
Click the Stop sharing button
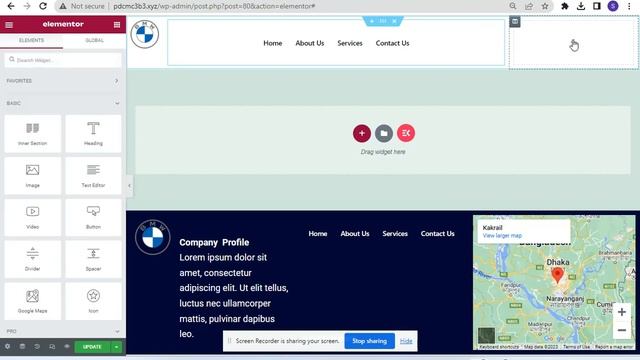click(x=369, y=341)
